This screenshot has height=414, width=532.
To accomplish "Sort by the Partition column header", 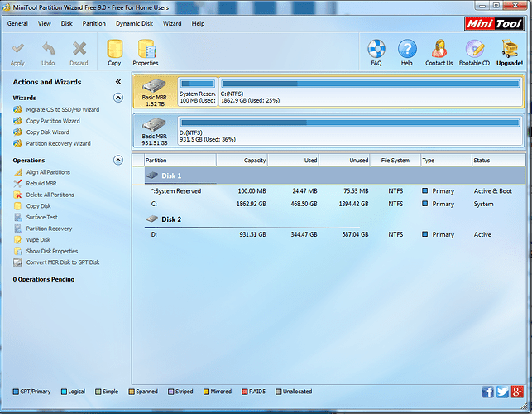I will coord(180,161).
